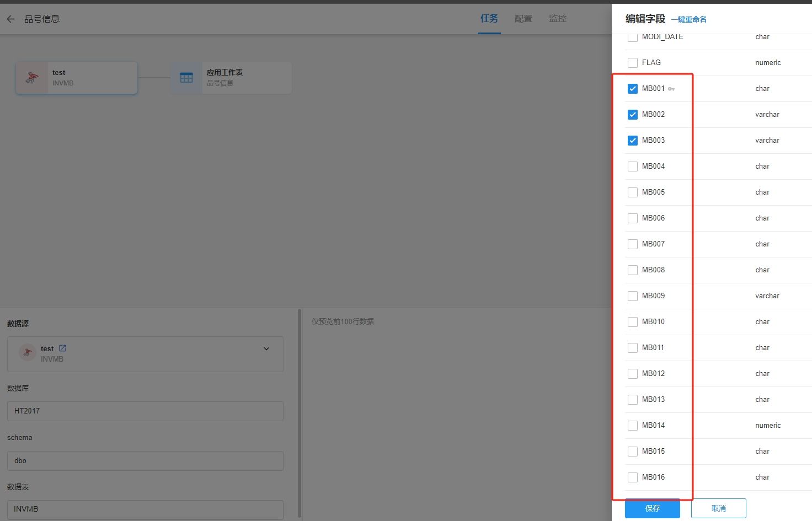Select the 应用工作表 target node
This screenshot has width=812, height=521.
coord(237,77)
